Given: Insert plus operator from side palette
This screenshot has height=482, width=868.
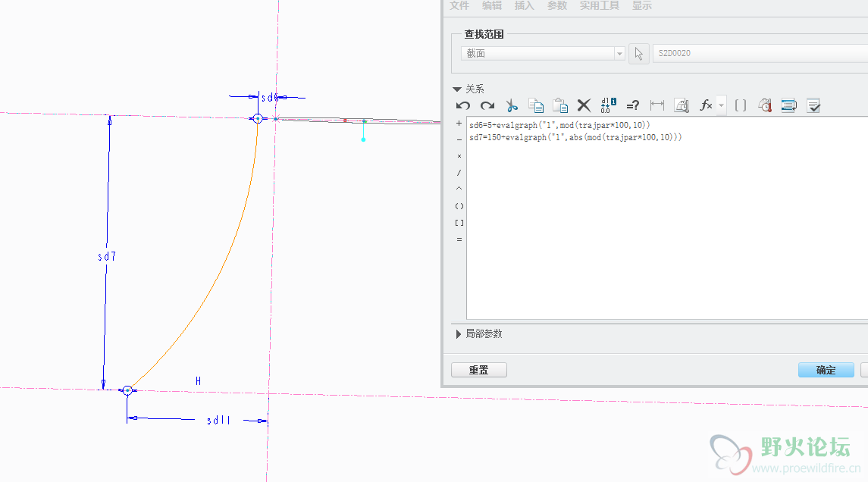Looking at the screenshot, I should pyautogui.click(x=459, y=124).
